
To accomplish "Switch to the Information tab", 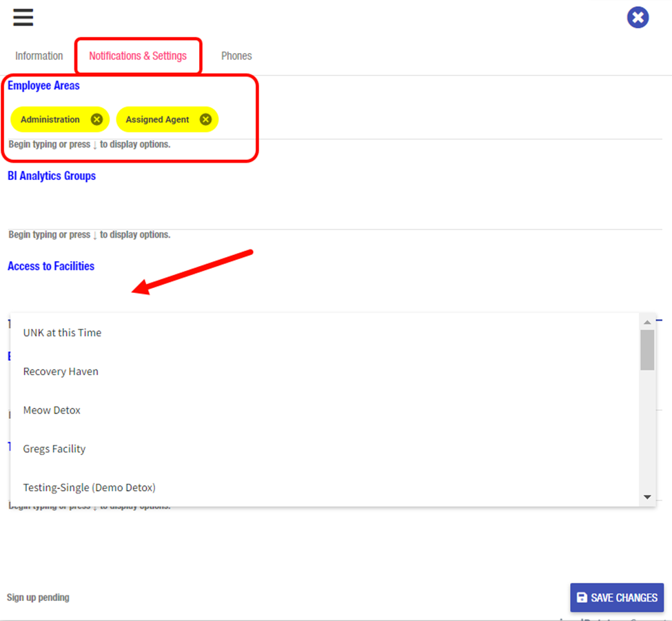I will click(x=39, y=56).
